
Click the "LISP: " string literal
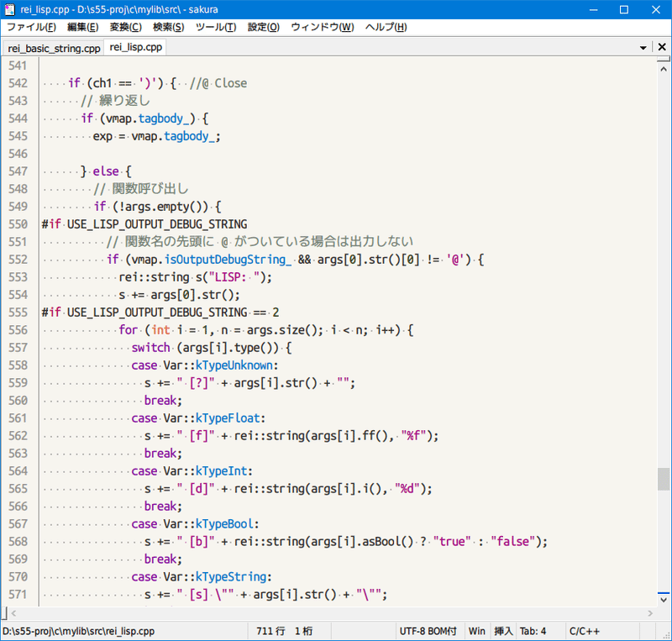tap(234, 277)
